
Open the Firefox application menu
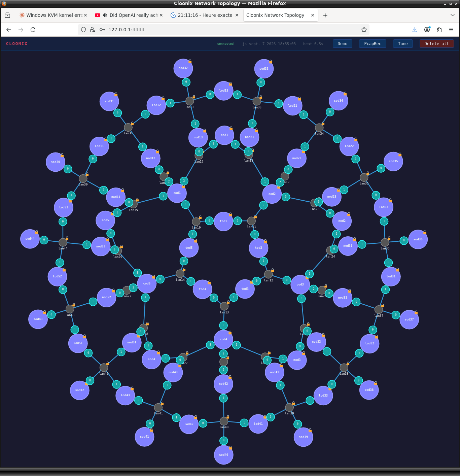pyautogui.click(x=451, y=30)
